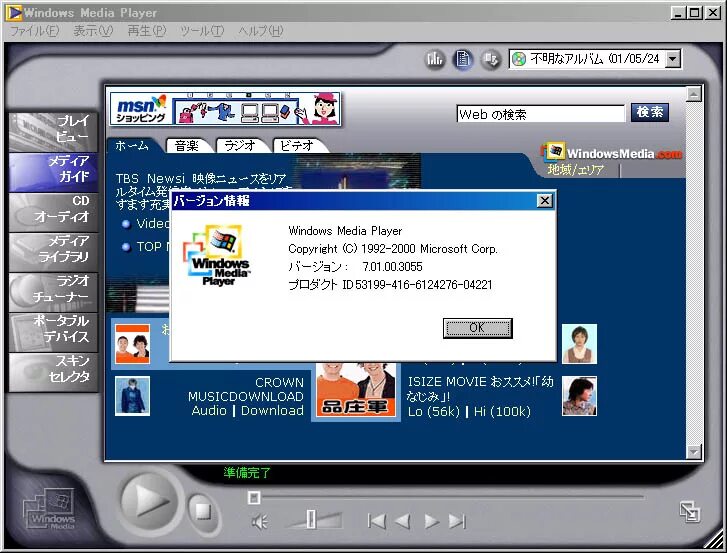Click the 地域/エリア link
727x553 pixels.
[576, 170]
